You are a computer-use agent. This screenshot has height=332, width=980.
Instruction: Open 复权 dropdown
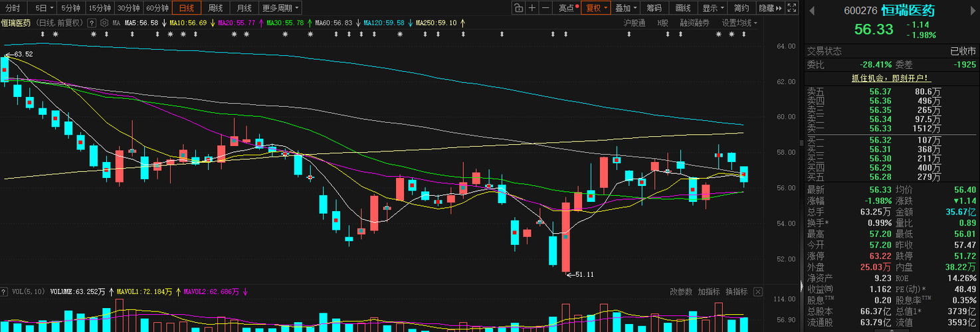click(x=597, y=8)
